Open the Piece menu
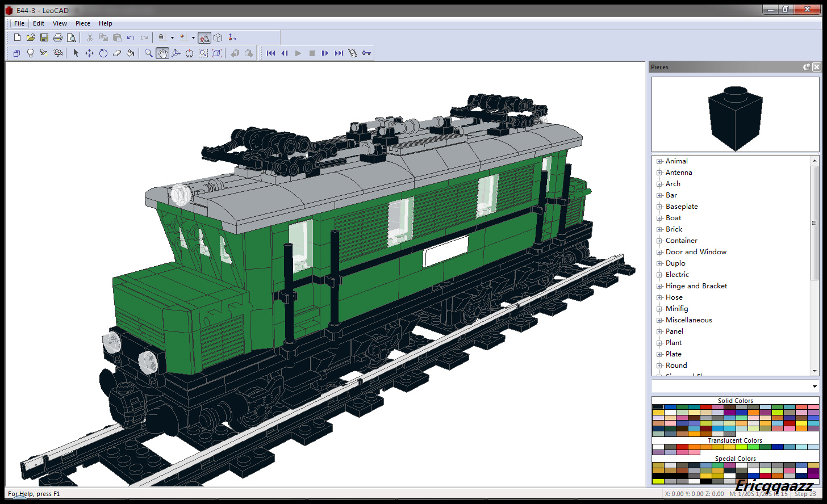This screenshot has width=827, height=504. pyautogui.click(x=82, y=23)
